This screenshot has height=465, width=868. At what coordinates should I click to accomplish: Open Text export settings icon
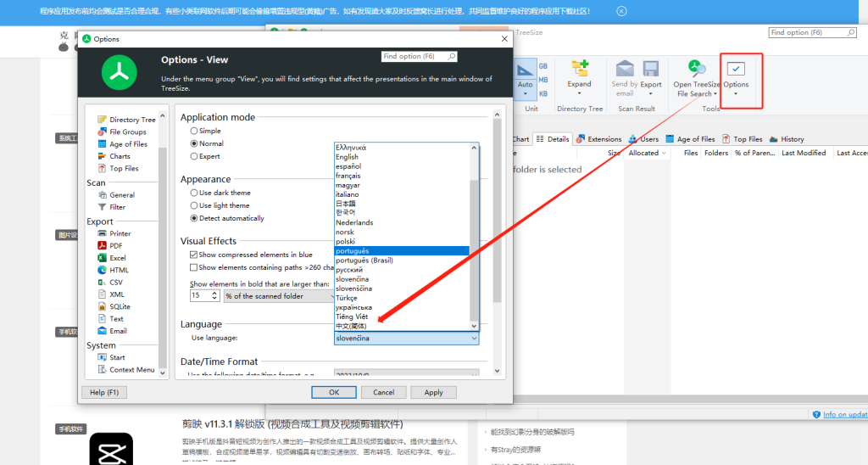coord(102,319)
